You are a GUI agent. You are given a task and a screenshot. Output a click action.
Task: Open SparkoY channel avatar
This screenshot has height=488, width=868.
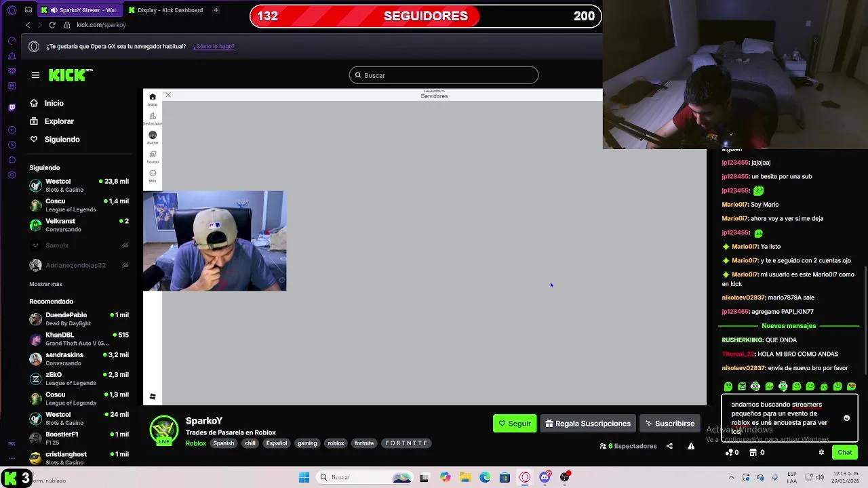tap(164, 430)
